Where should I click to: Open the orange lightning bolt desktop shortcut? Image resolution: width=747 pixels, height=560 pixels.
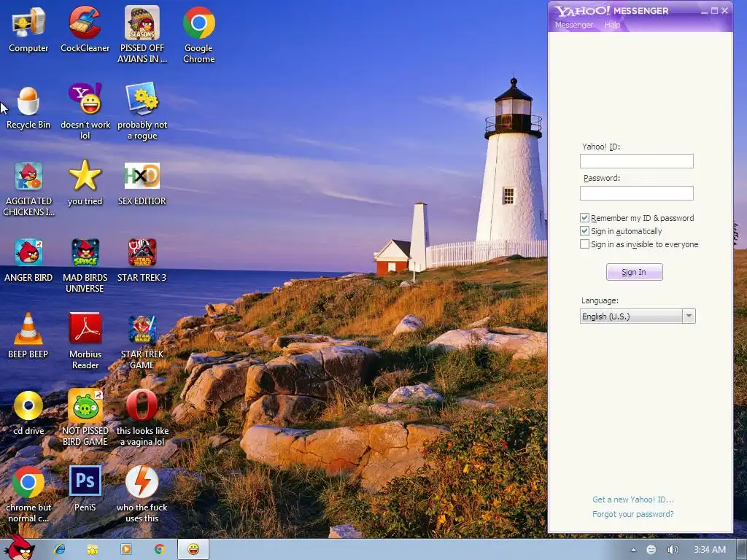pyautogui.click(x=142, y=494)
